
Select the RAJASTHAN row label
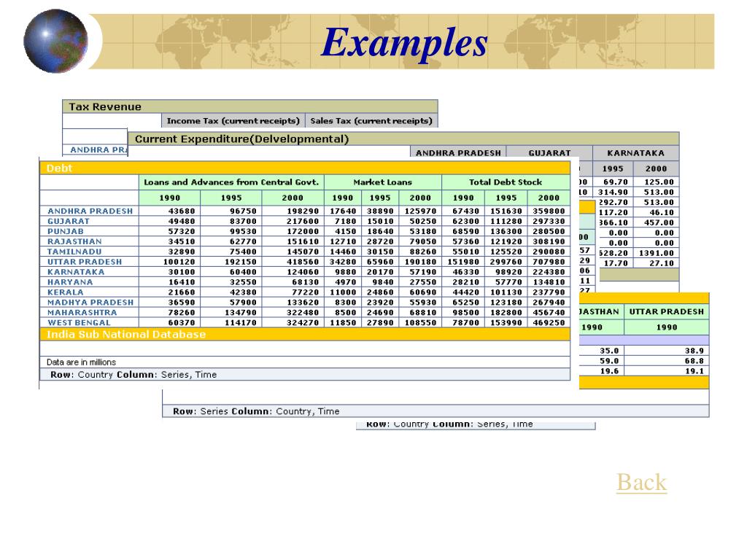coord(74,241)
